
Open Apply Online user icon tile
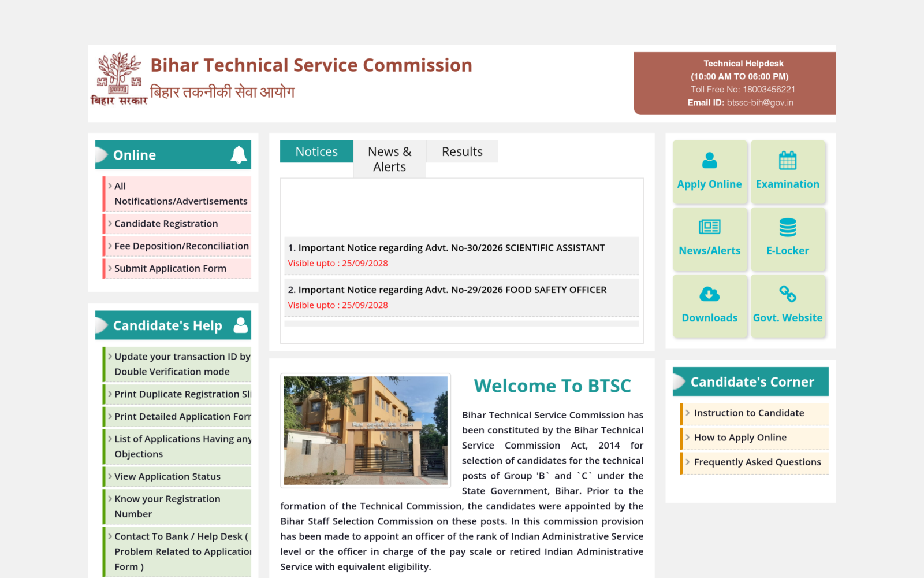[x=710, y=172]
